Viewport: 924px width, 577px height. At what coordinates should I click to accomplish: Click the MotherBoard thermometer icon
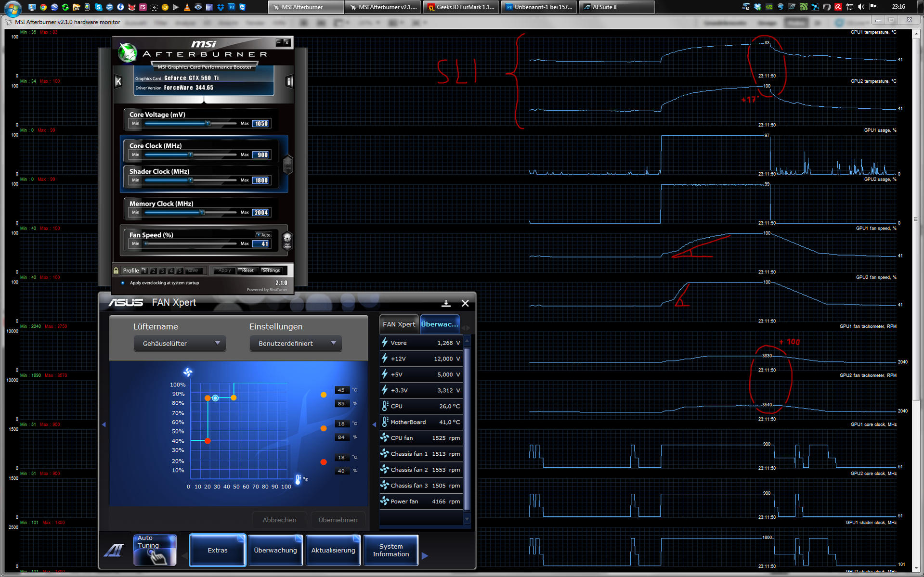(x=384, y=422)
